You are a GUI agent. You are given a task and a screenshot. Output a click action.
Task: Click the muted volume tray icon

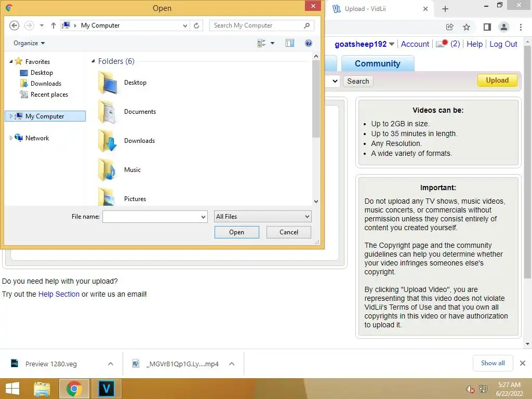pos(470,389)
